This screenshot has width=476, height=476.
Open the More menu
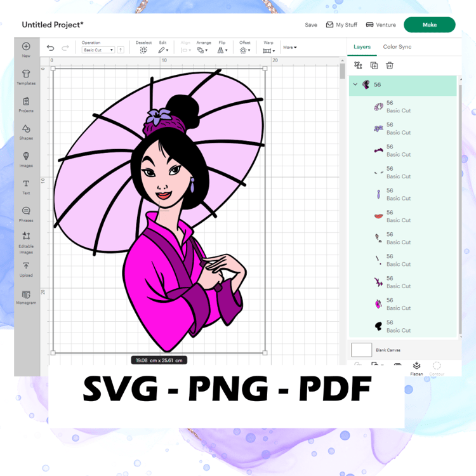290,48
